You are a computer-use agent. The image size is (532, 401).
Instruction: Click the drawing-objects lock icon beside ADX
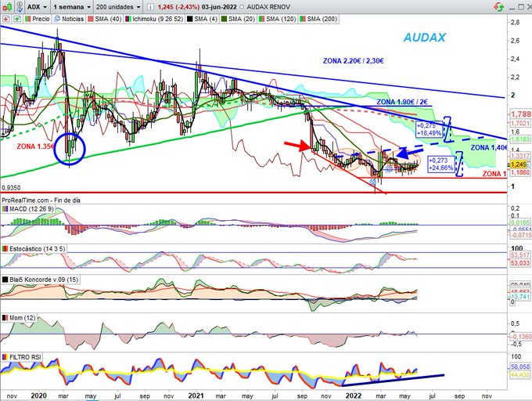click(x=20, y=6)
